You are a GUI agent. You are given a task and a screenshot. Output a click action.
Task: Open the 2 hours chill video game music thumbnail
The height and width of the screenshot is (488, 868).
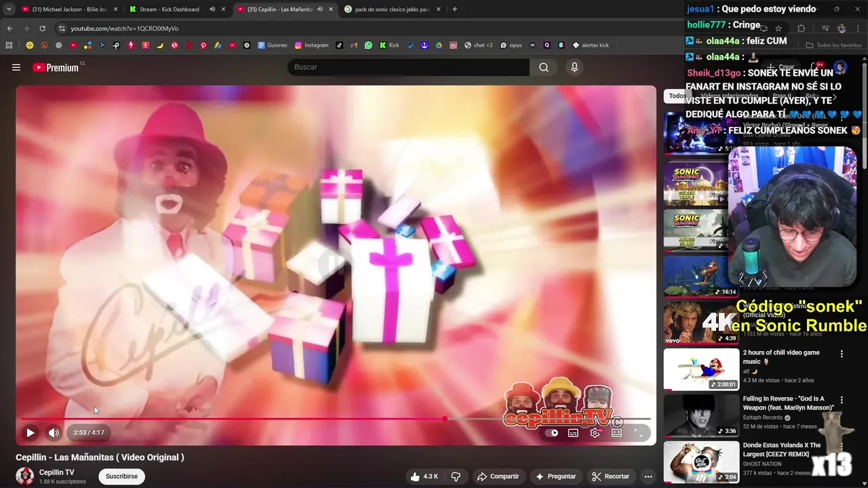pos(701,369)
